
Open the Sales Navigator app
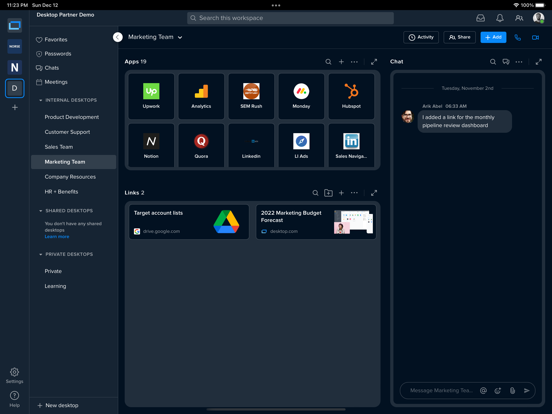351,146
